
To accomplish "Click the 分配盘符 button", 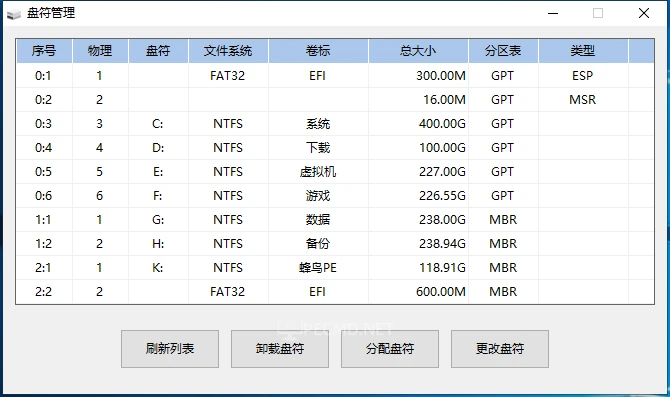I will click(390, 349).
